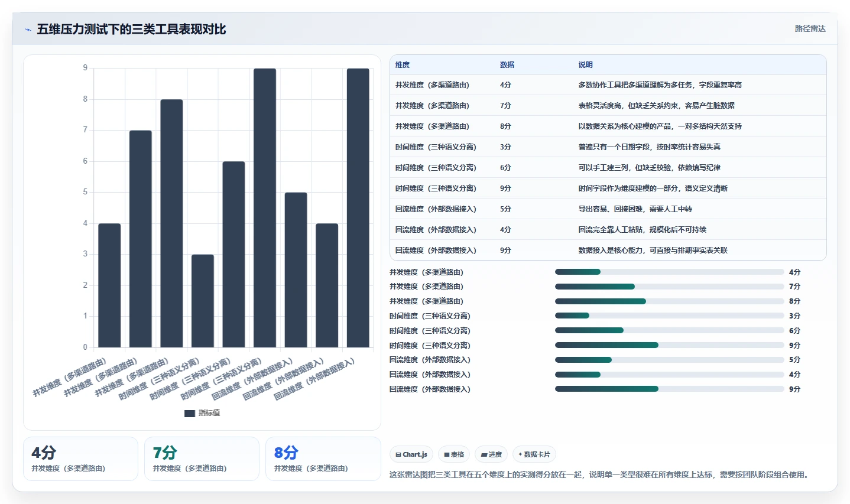Open the green 7分 data card
850x504 pixels.
202,459
